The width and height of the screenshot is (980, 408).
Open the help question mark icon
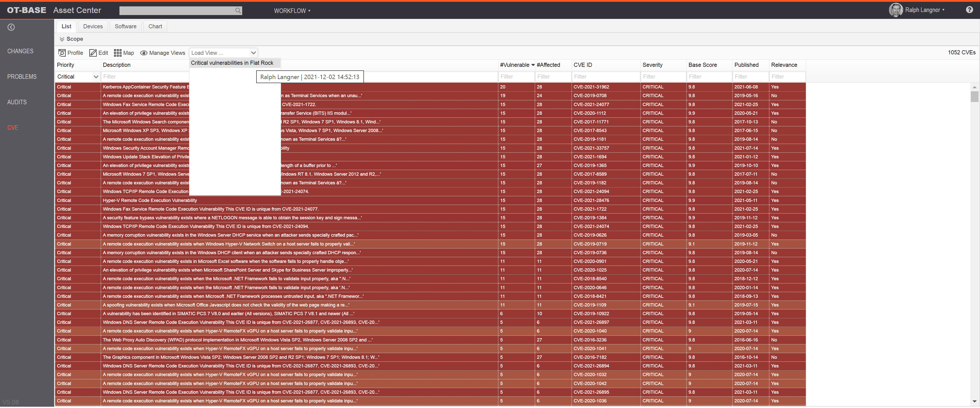coord(969,10)
